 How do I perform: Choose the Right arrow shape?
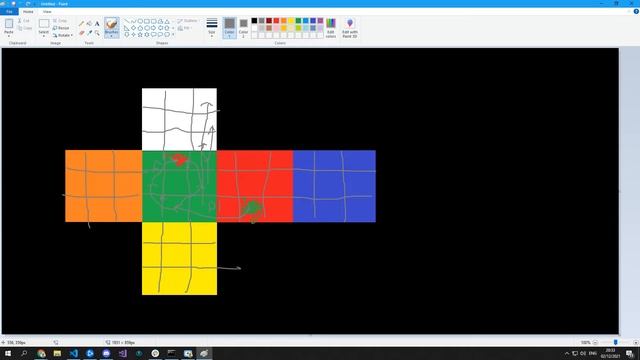click(153, 28)
